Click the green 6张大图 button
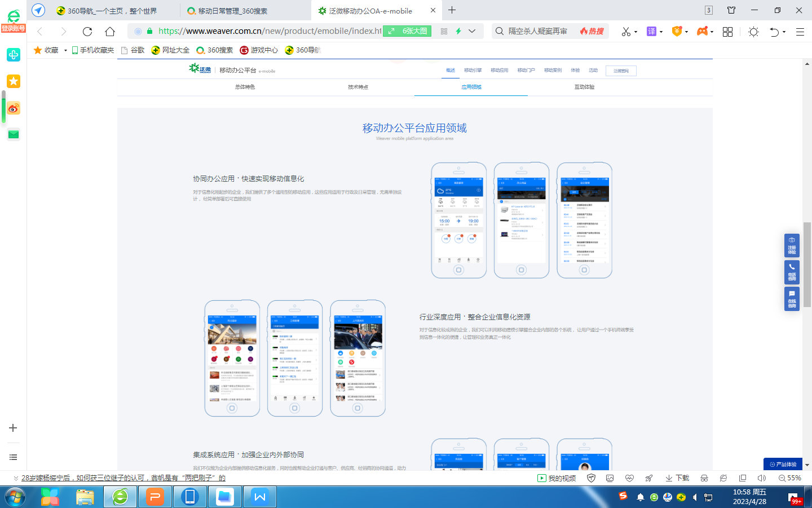Image resolution: width=812 pixels, height=508 pixels. 407,31
